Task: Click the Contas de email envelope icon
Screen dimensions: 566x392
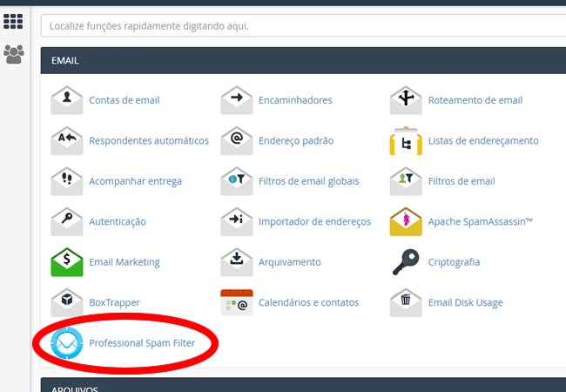Action: (67, 100)
